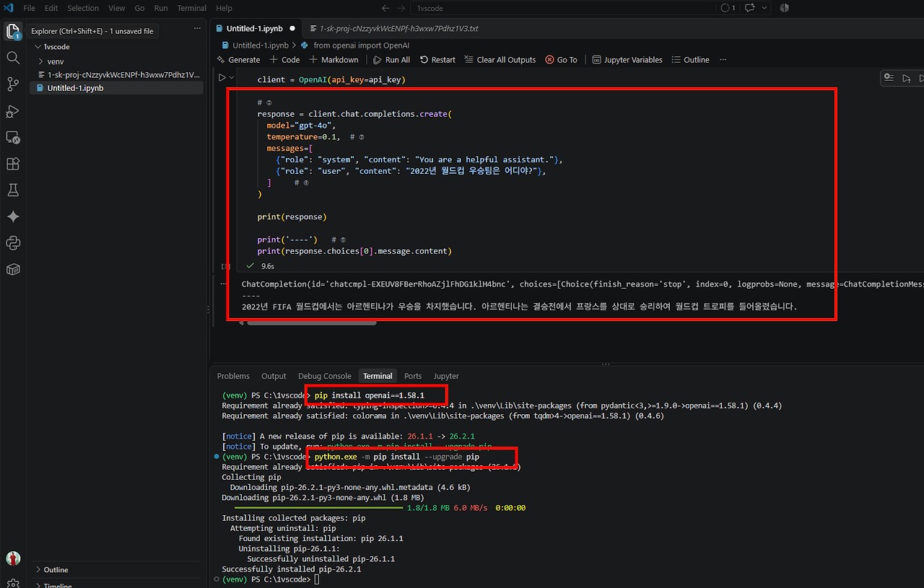Open Jupyter Variables panel
Image resolution: width=924 pixels, height=588 pixels.
coord(627,60)
